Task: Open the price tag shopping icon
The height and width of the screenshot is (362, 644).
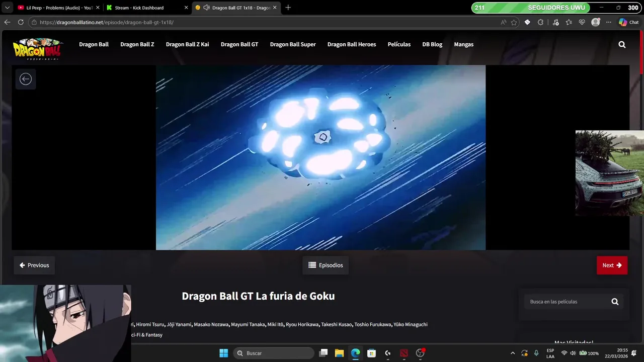Action: (527, 22)
